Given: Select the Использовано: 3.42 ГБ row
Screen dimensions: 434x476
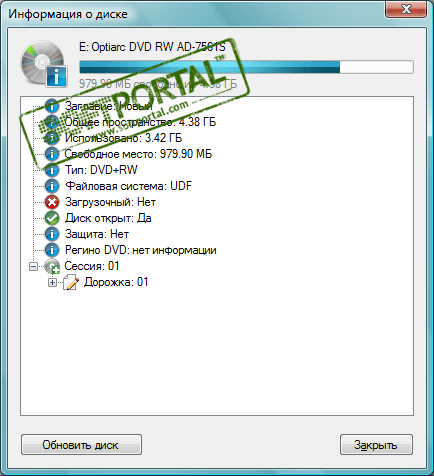Looking at the screenshot, I should 123,138.
